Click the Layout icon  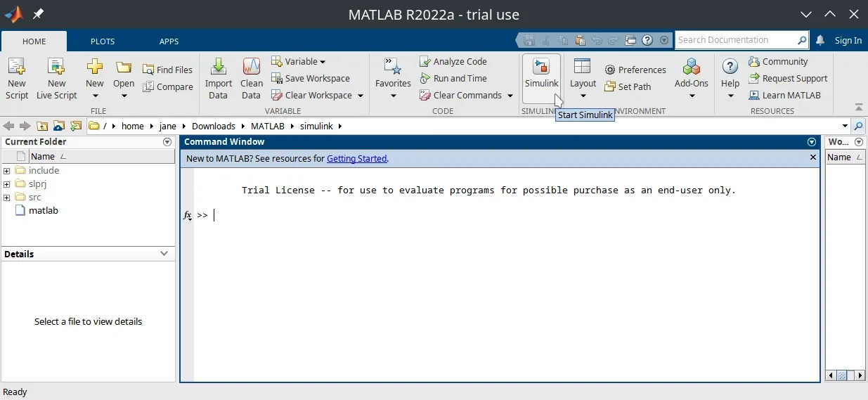[x=583, y=67]
